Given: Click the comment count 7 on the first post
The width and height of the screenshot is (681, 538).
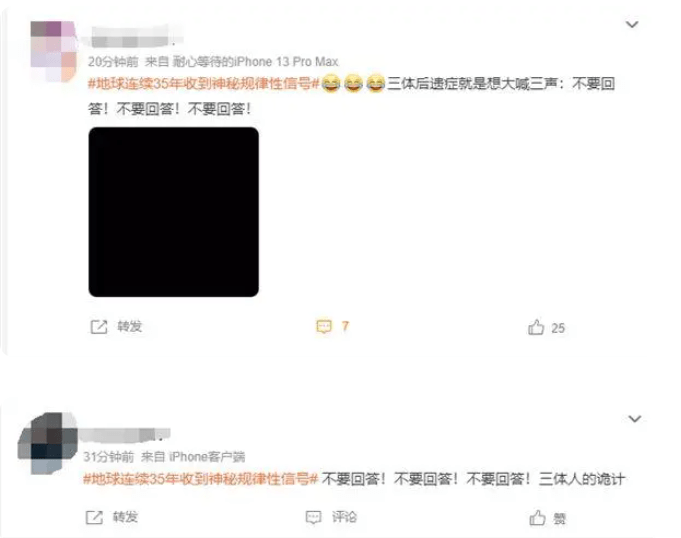Looking at the screenshot, I should point(345,326).
